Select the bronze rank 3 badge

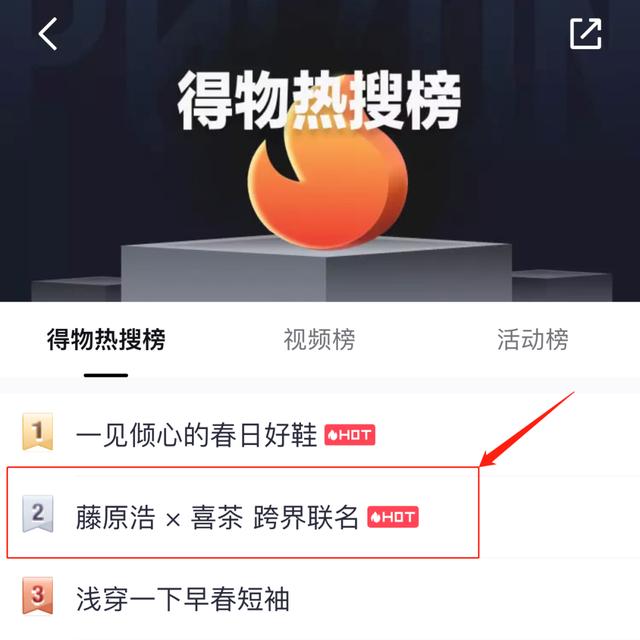(x=38, y=596)
